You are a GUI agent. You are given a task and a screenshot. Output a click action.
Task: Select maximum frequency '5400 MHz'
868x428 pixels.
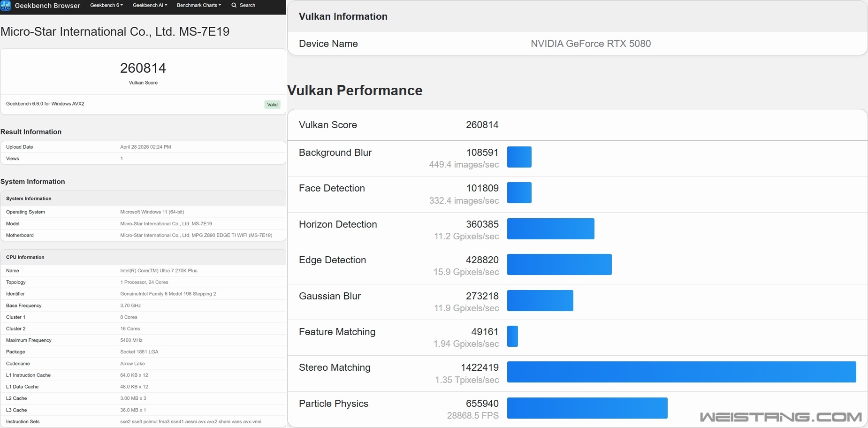tap(131, 340)
